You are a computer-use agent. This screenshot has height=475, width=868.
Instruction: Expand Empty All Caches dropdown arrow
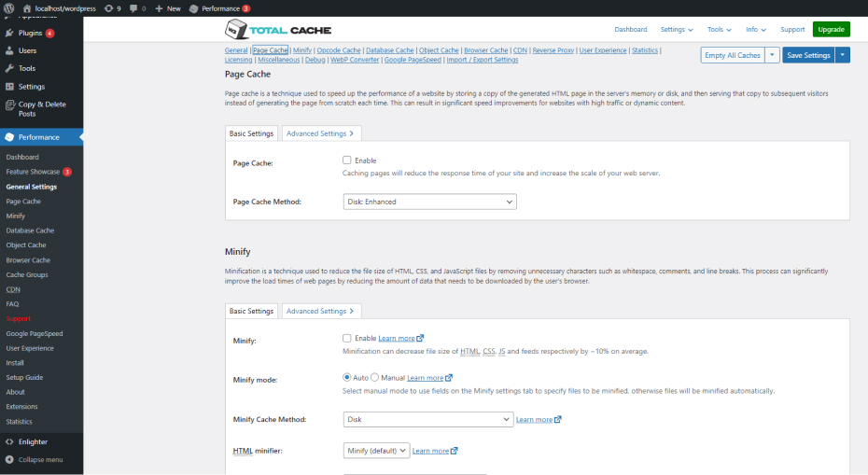point(772,55)
